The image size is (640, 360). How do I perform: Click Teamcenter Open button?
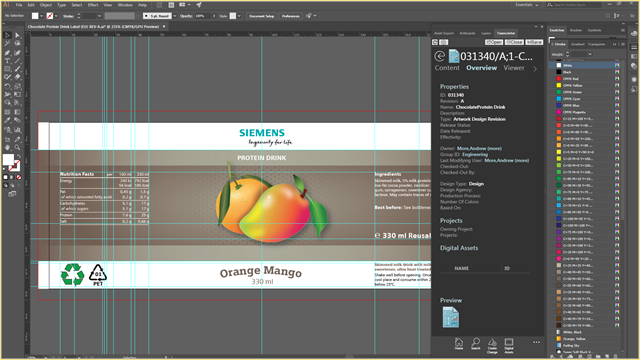coord(494,42)
